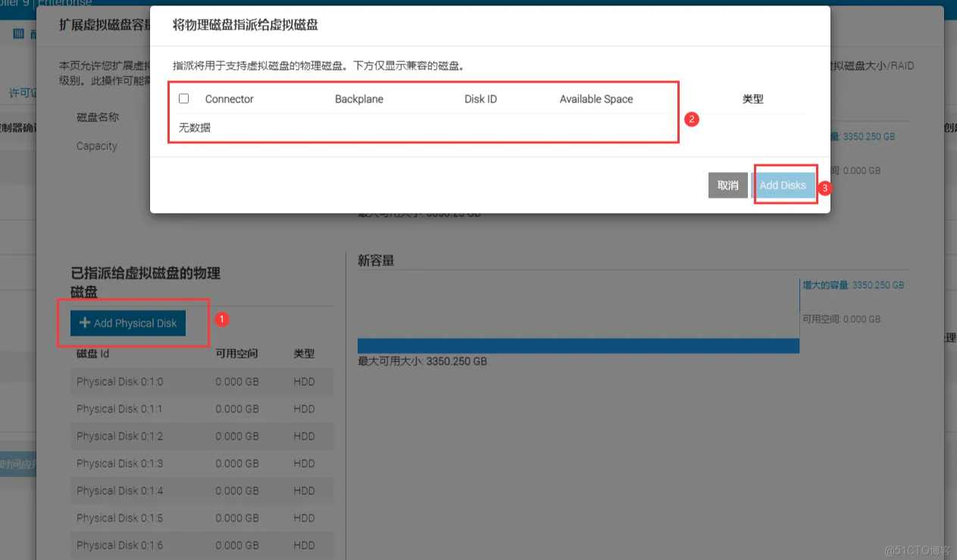The image size is (957, 560).
Task: Click the Add Disks button
Action: click(783, 185)
